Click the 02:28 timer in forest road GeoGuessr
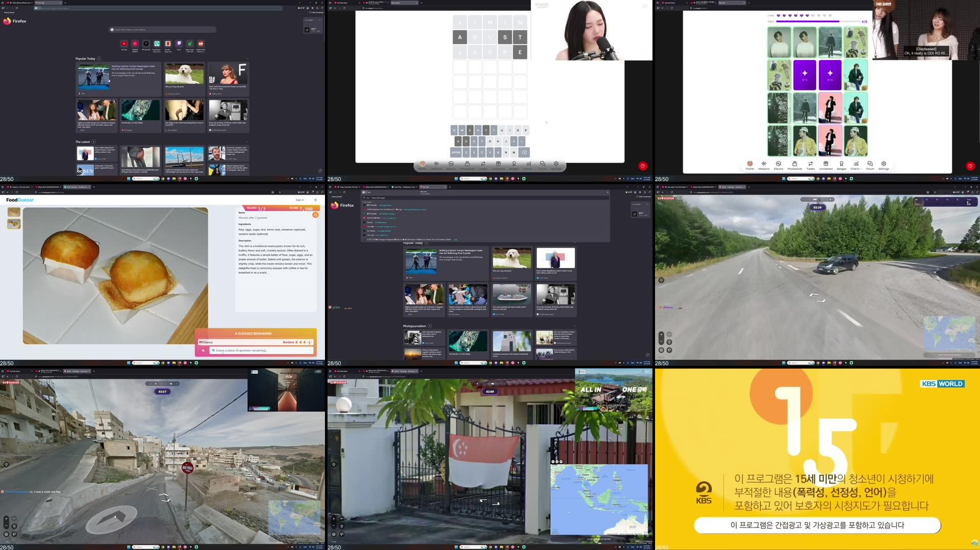The image size is (980, 550). point(817,207)
